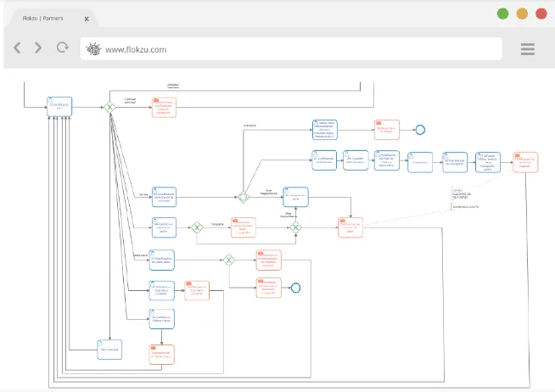Select the green gateway with a circle inside

[x=244, y=197]
